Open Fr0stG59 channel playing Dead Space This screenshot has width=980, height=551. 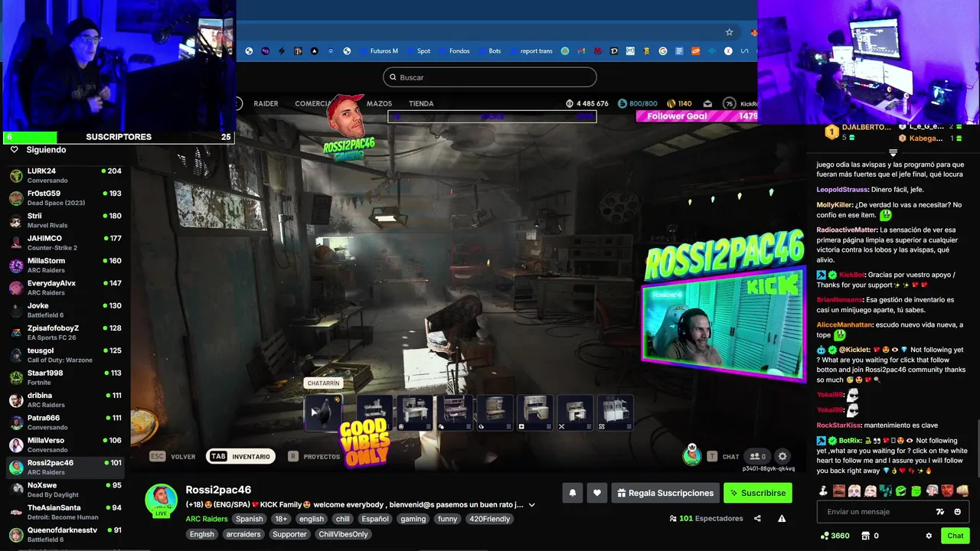point(65,197)
